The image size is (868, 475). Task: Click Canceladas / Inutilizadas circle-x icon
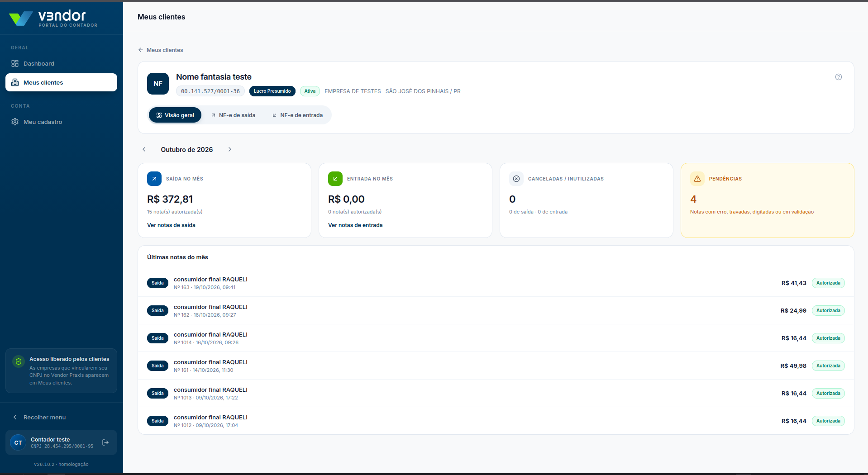coord(516,179)
